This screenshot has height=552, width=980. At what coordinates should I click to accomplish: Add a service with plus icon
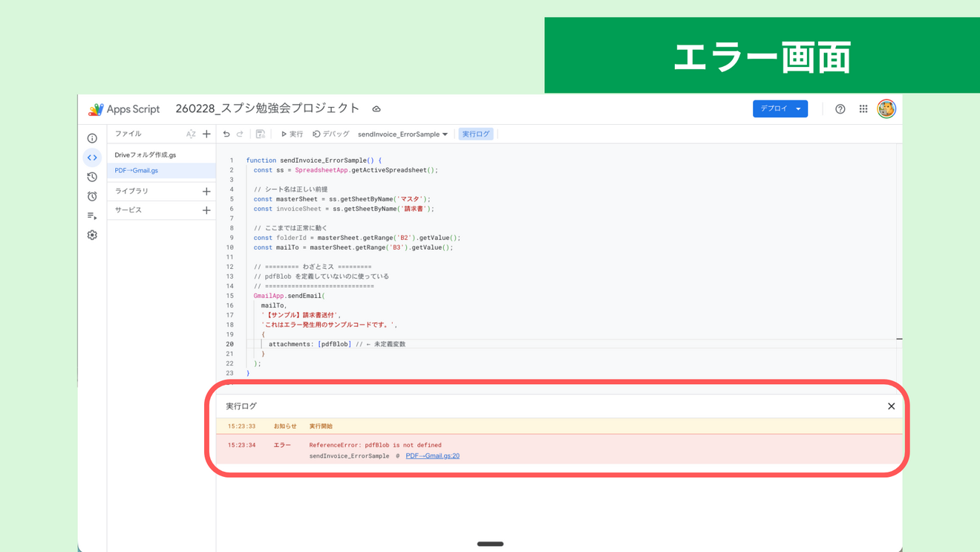pyautogui.click(x=206, y=210)
